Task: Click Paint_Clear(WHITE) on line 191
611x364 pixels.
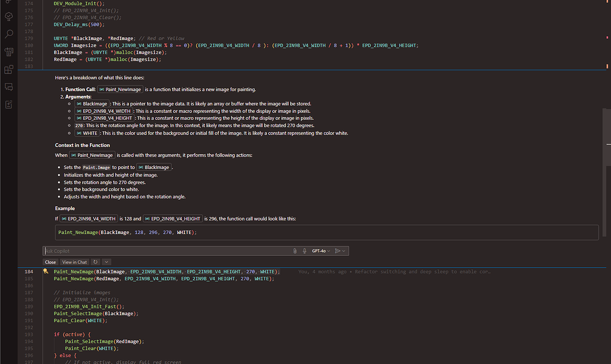Action: [x=80, y=321]
